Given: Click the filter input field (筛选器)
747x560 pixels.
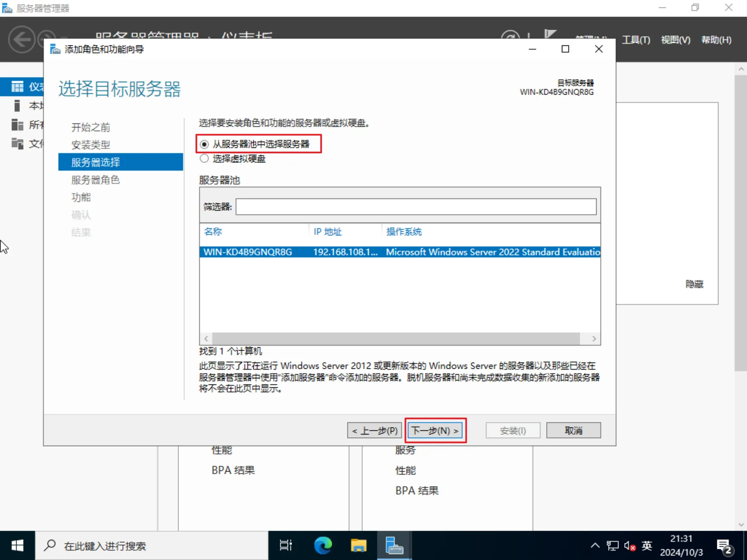Looking at the screenshot, I should point(416,206).
